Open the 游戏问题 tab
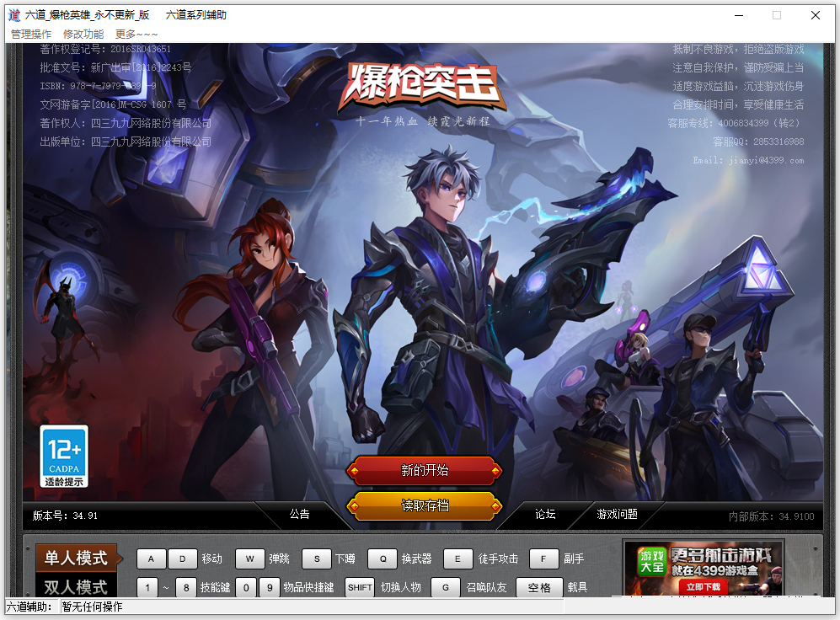Viewport: 840px width, 620px height. pos(617,515)
